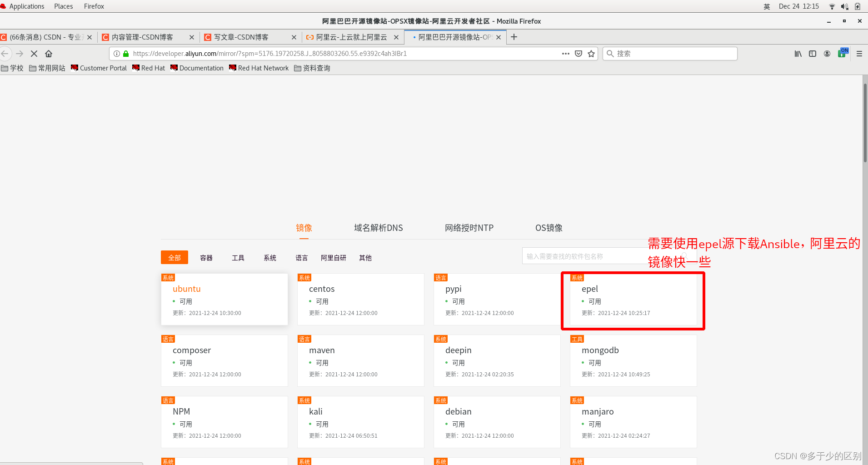
Task: Open the ubuntu mirror card
Action: (224, 299)
